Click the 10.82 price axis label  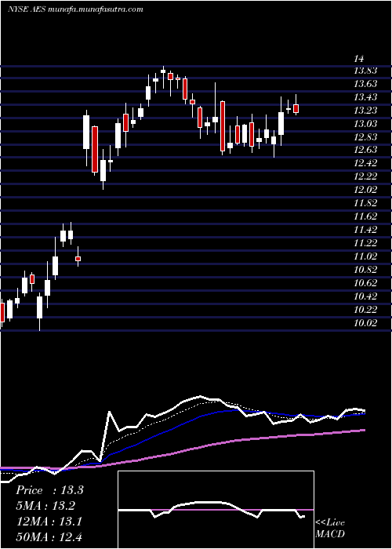[x=365, y=270]
